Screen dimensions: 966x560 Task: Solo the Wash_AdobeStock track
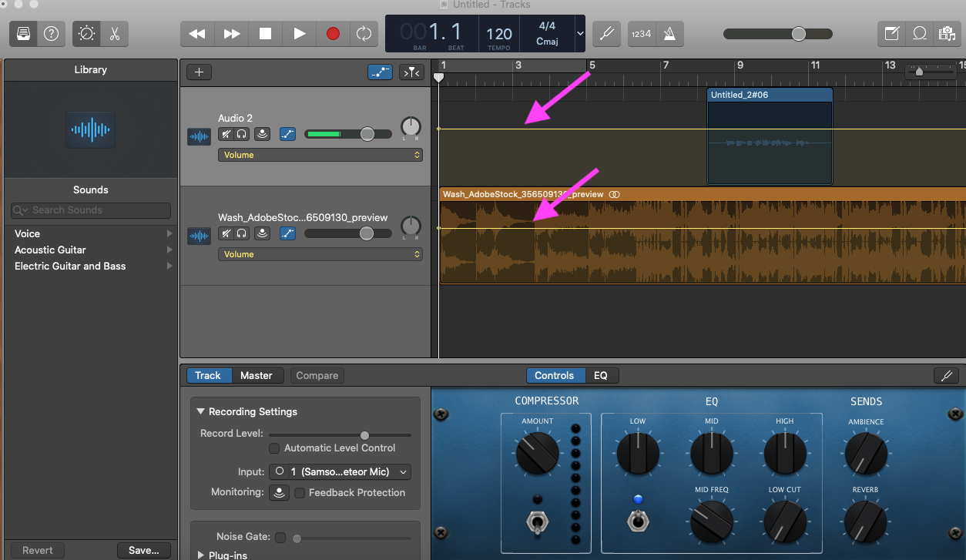pyautogui.click(x=241, y=233)
